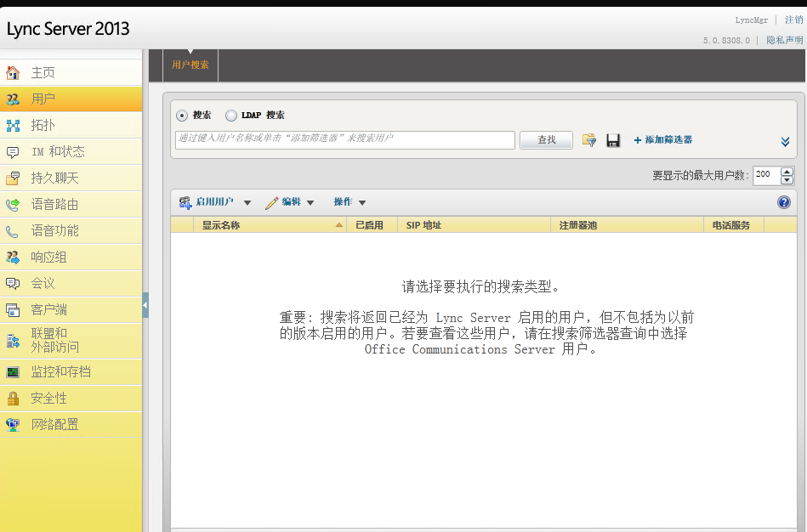Click the topology icon beside 拓扑
The width and height of the screenshot is (807, 532).
(13, 125)
